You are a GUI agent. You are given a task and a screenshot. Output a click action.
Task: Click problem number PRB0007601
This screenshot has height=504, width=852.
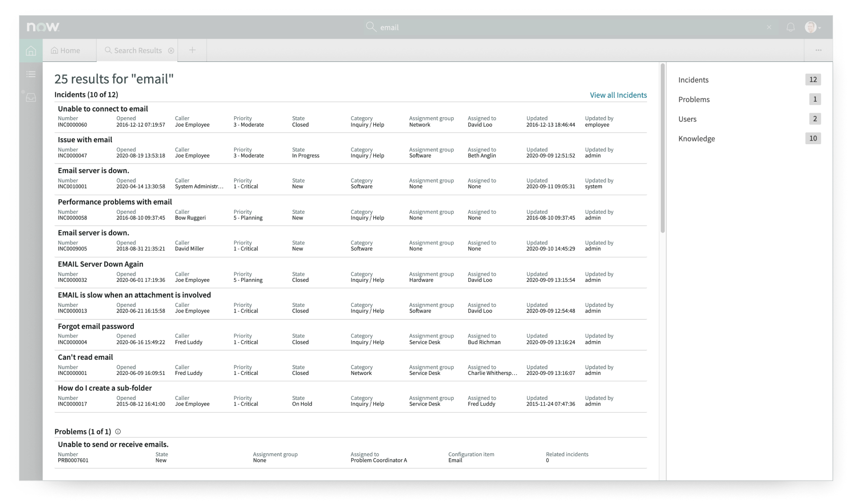(x=73, y=461)
